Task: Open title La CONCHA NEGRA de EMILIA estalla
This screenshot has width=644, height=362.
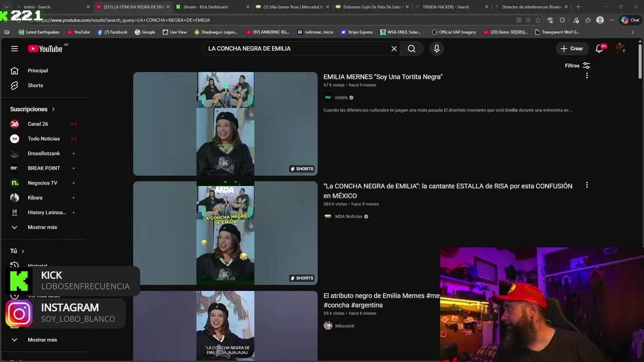Action: [x=448, y=191]
